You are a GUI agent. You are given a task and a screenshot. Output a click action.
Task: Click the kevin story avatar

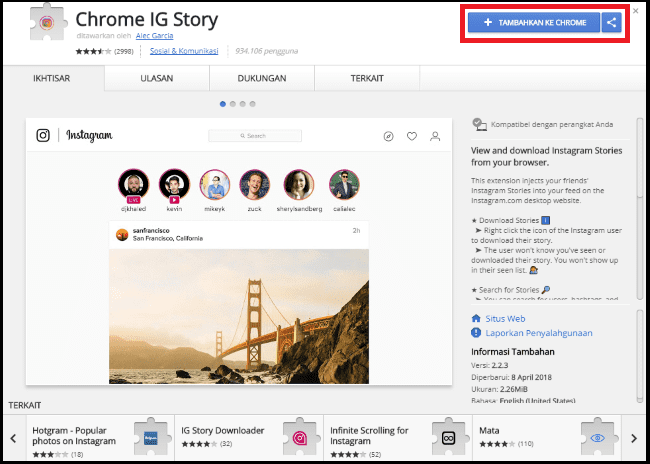point(174,185)
